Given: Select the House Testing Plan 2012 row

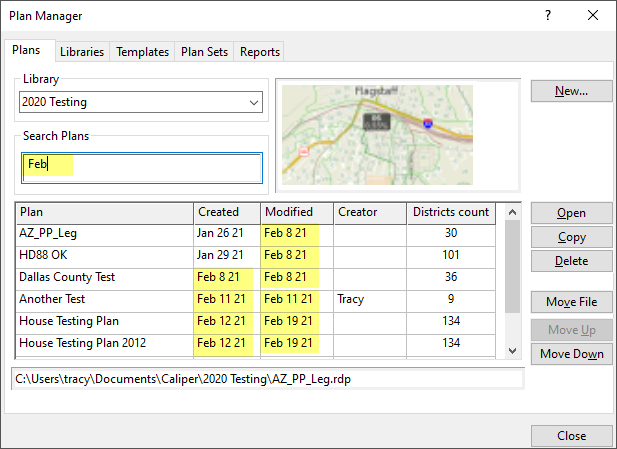Looking at the screenshot, I should (x=104, y=343).
